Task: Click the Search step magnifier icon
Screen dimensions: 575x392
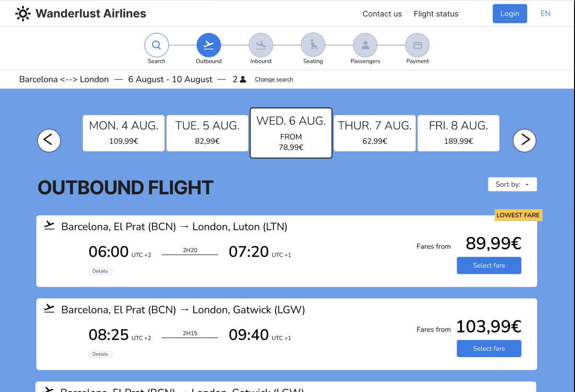Action: [x=156, y=45]
